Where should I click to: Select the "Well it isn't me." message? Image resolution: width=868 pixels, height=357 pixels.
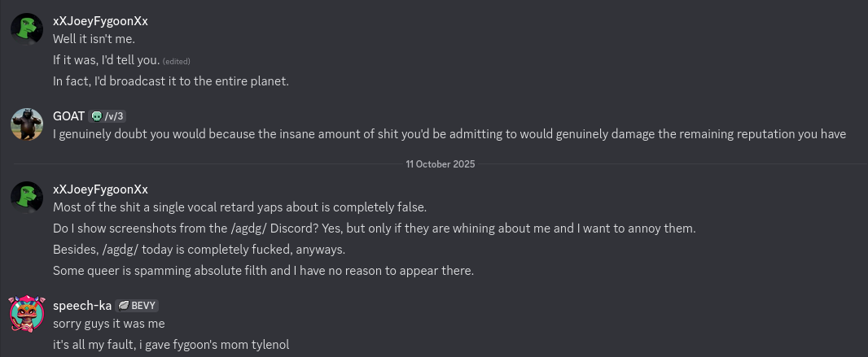pyautogui.click(x=94, y=39)
